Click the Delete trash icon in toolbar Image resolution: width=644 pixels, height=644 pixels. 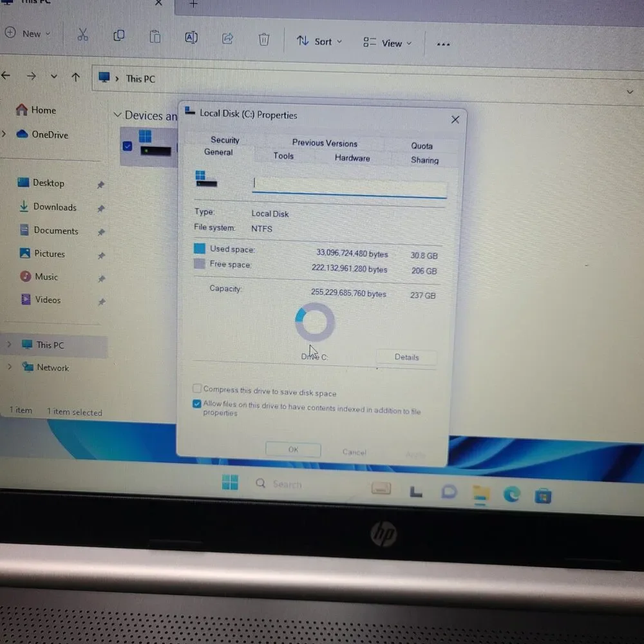pyautogui.click(x=263, y=39)
